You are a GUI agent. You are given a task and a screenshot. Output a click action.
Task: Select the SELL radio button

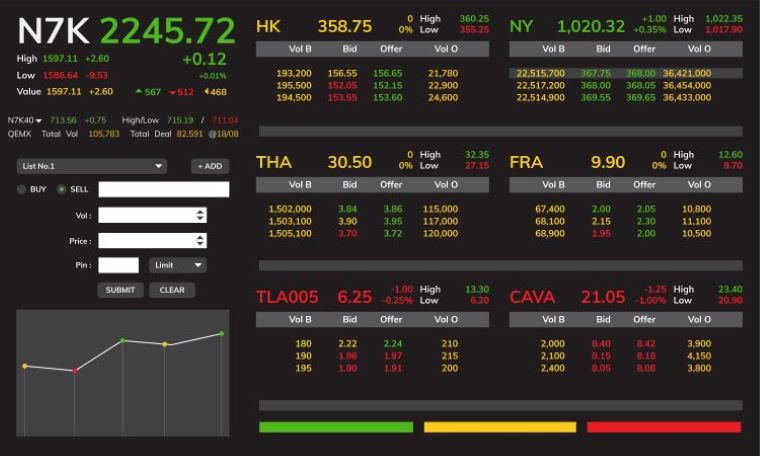coord(61,189)
